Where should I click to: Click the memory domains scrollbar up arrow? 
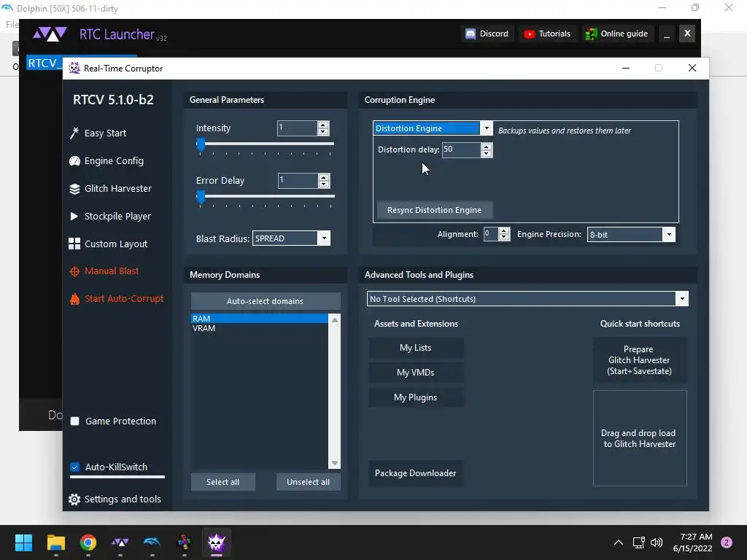tap(334, 320)
